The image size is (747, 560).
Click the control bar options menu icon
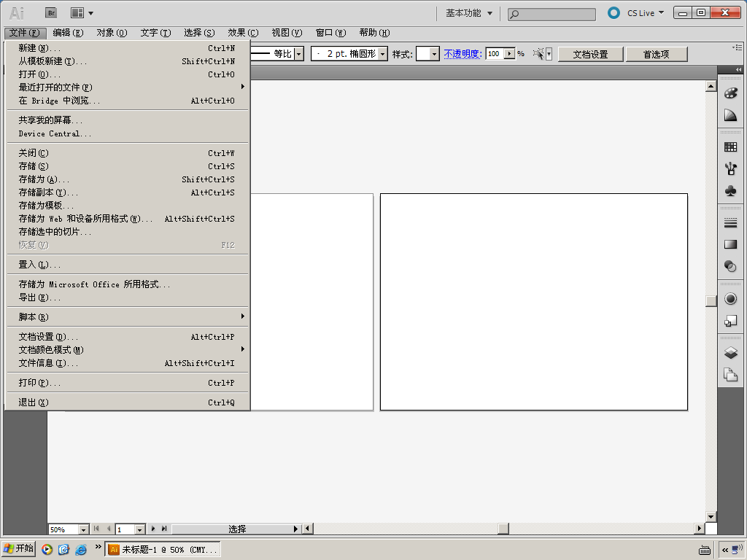[x=737, y=47]
